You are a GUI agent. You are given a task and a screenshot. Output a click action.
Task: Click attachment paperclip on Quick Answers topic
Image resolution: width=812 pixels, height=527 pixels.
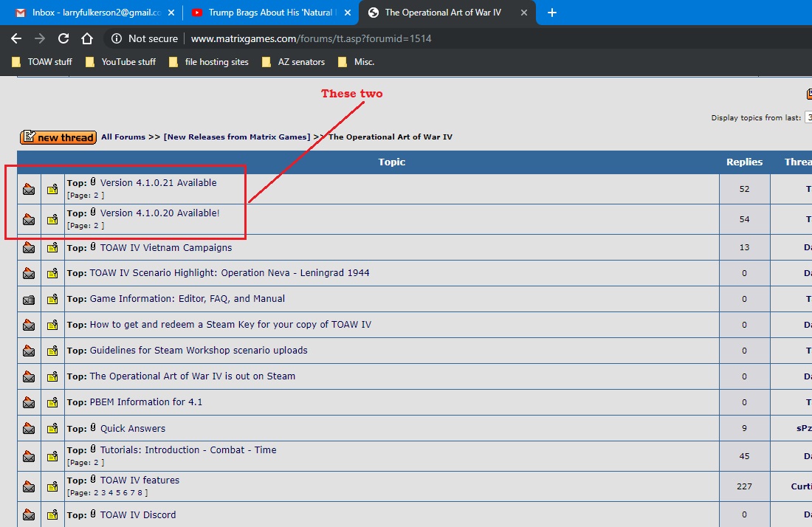pos(93,427)
